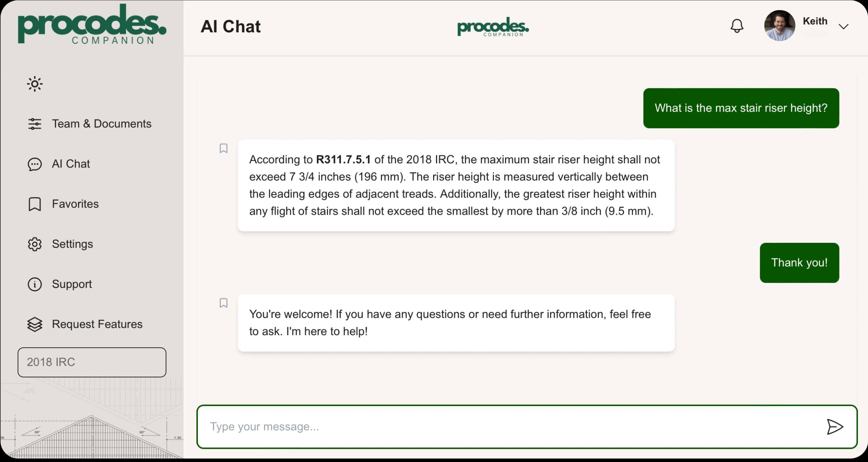The width and height of the screenshot is (868, 462).
Task: Click the Favorites bookmark icon in sidebar
Action: [x=35, y=204]
